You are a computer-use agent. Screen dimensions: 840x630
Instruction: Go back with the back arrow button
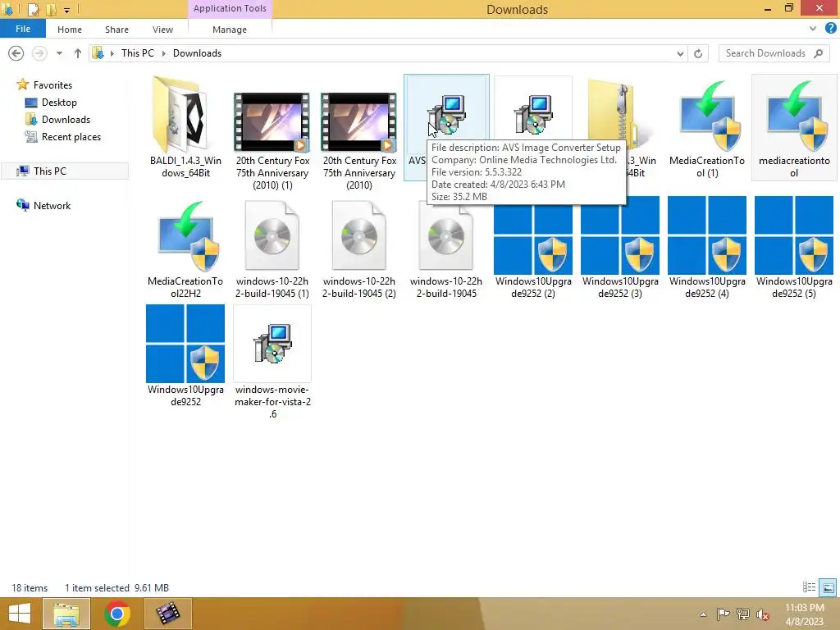16,53
